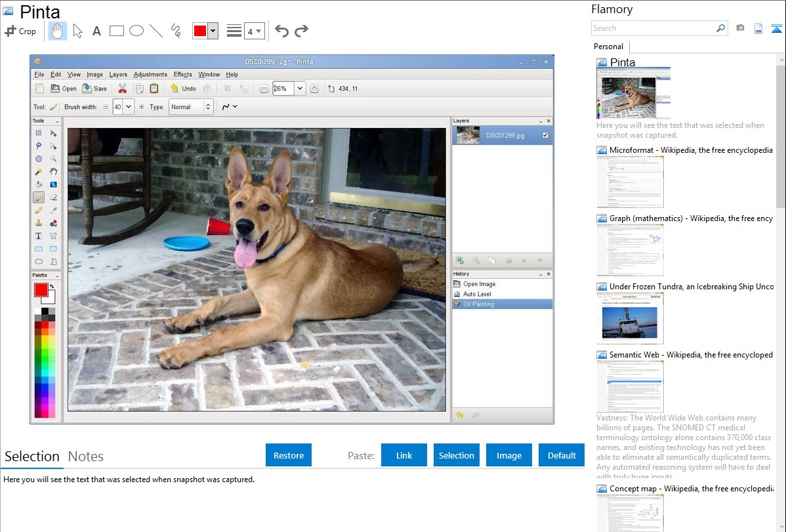The height and width of the screenshot is (532, 786).
Task: Redo the last annotation
Action: pos(301,31)
